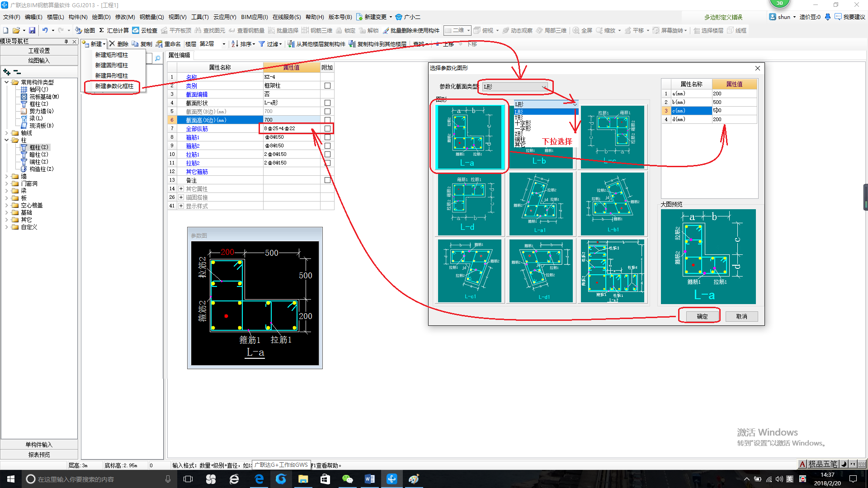The image size is (868, 488).
Task: Click the 复制 copy component icon
Action: (142, 44)
